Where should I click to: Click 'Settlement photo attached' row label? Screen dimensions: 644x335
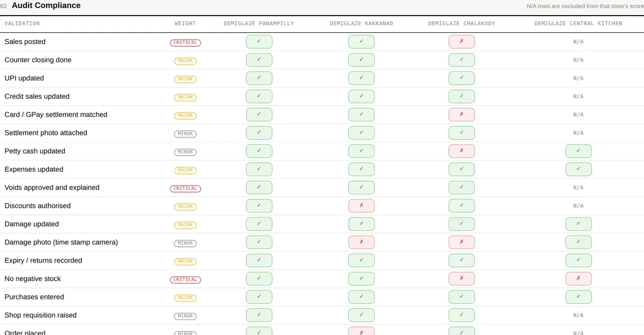click(x=46, y=133)
